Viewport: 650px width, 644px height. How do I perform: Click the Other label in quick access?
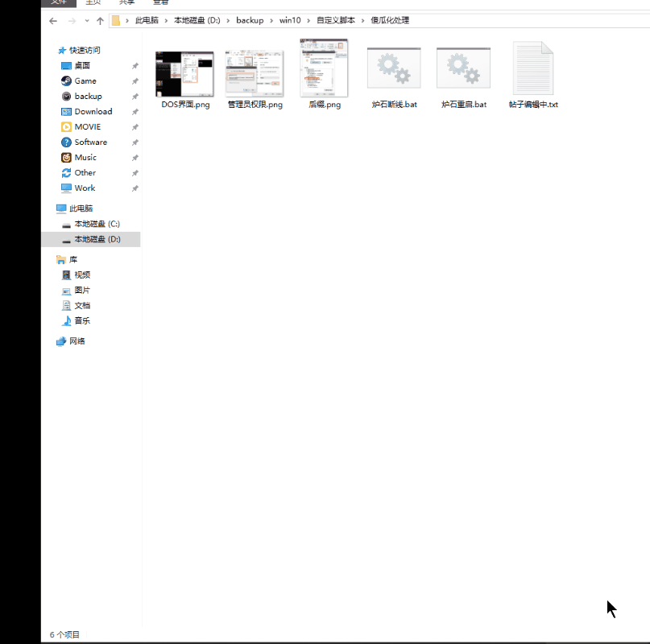pos(85,173)
